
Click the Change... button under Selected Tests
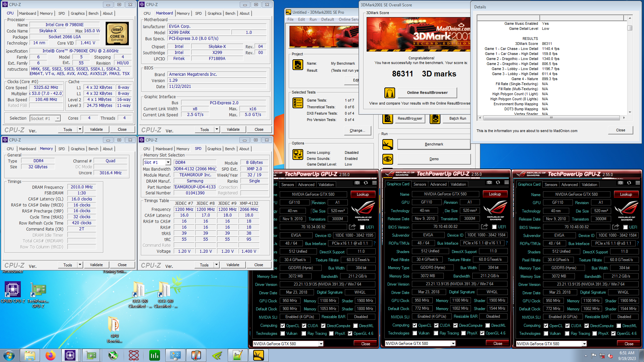(357, 131)
